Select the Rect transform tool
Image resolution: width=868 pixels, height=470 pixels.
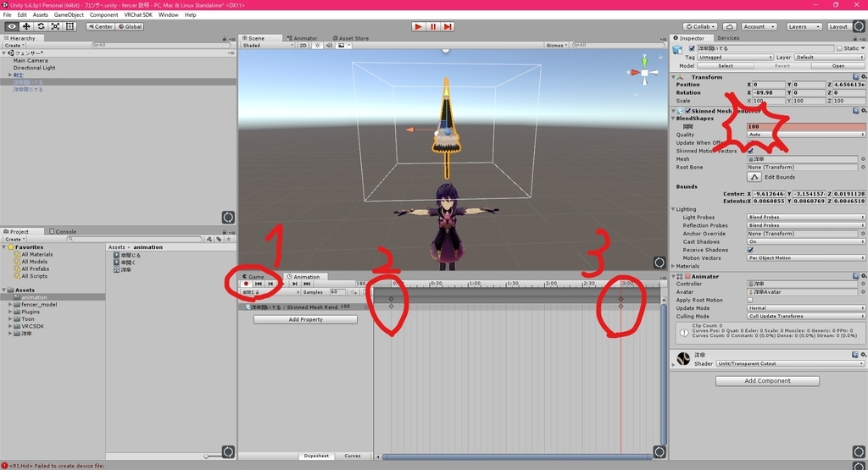[70, 26]
